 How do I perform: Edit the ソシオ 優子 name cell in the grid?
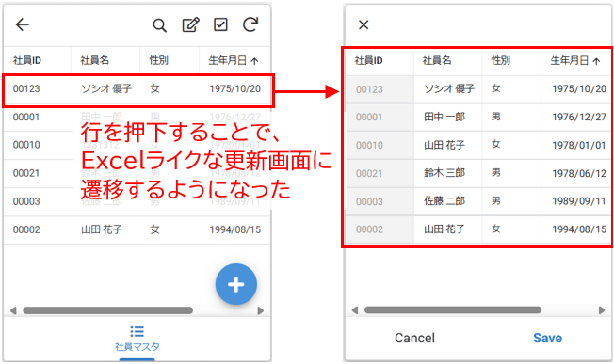coord(447,89)
